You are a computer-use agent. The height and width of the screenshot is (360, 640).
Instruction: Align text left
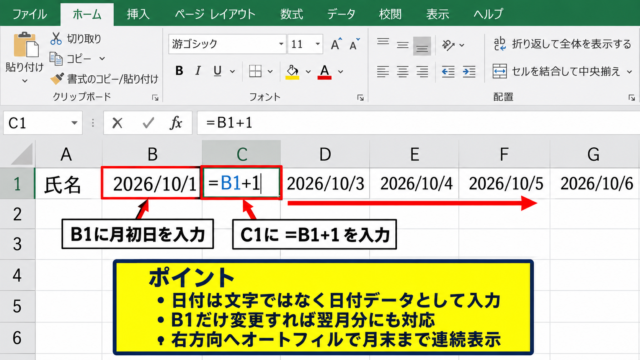[383, 71]
